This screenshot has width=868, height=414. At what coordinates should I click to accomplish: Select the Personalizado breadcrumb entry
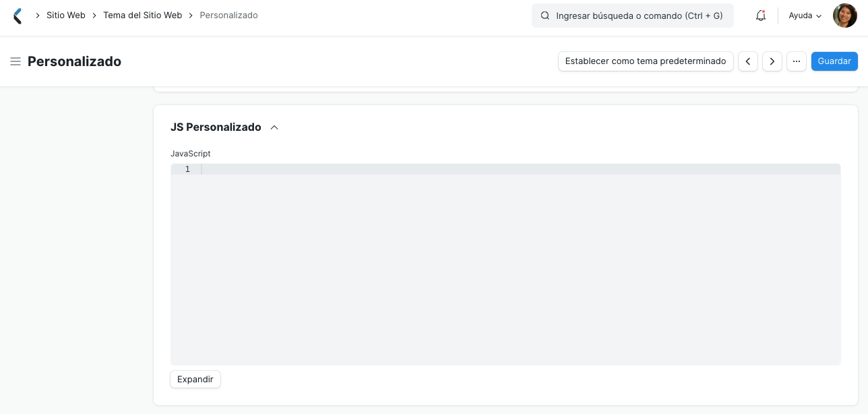coord(228,15)
